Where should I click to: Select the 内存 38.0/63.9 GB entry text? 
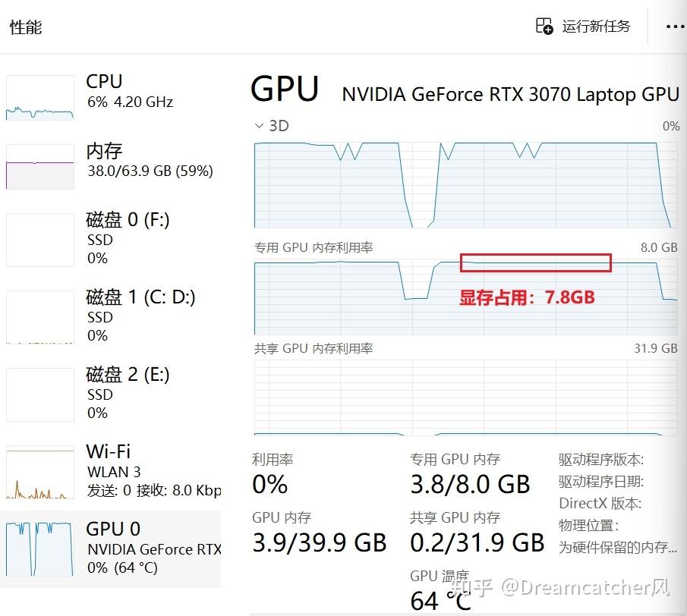[150, 171]
